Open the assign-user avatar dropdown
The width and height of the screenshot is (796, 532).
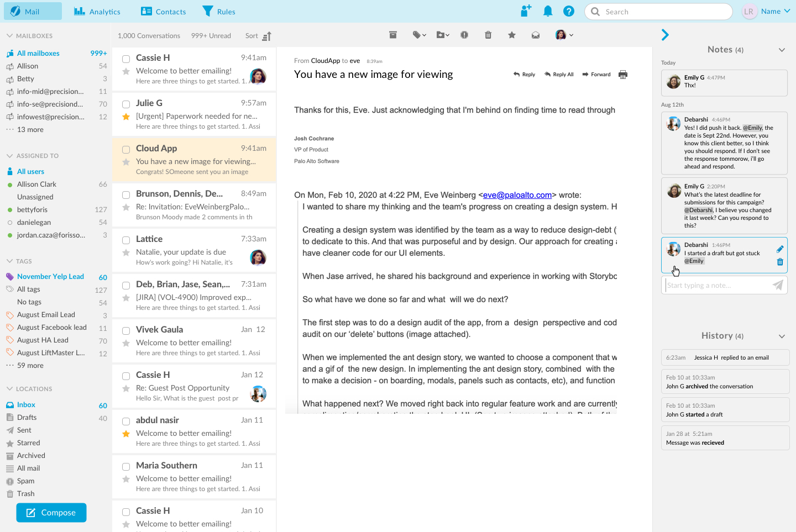[x=564, y=35]
